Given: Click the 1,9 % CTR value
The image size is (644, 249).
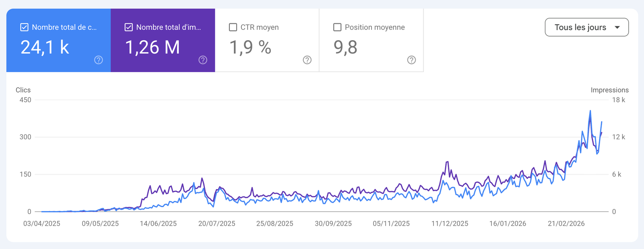Looking at the screenshot, I should pyautogui.click(x=250, y=47).
